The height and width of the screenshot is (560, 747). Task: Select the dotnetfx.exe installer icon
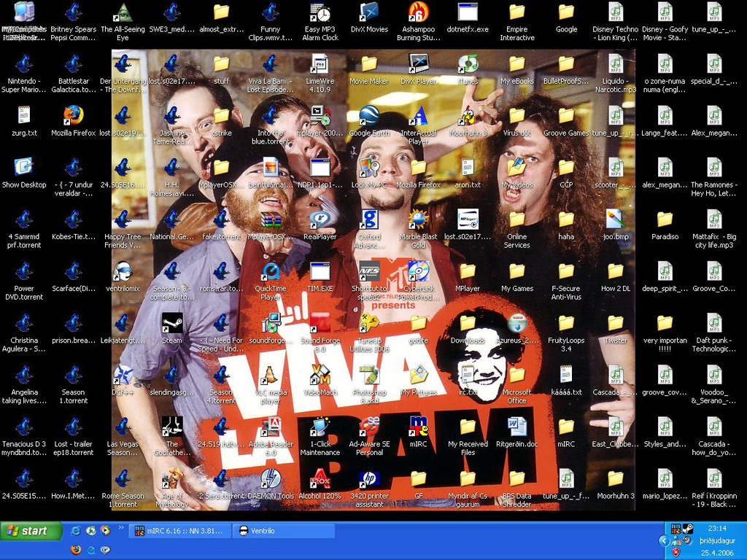(468, 17)
